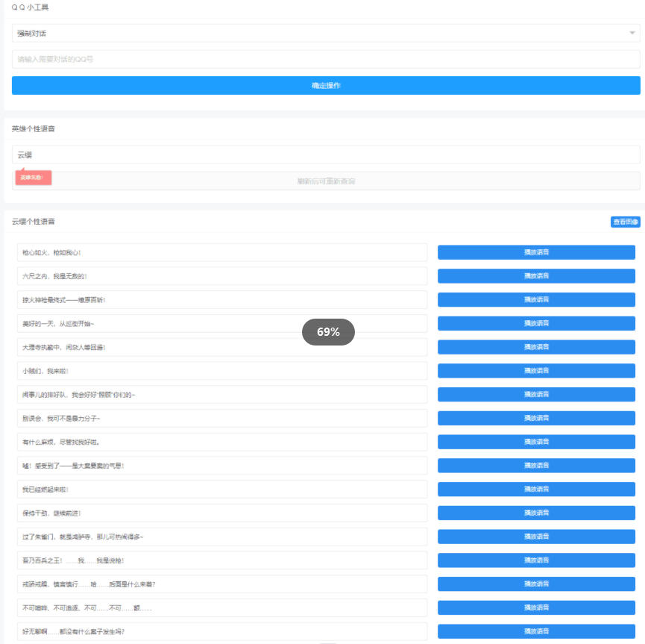Image resolution: width=645 pixels, height=644 pixels.
Task: Play voice for 美好的一天，从巡街开始
Action: pyautogui.click(x=536, y=323)
